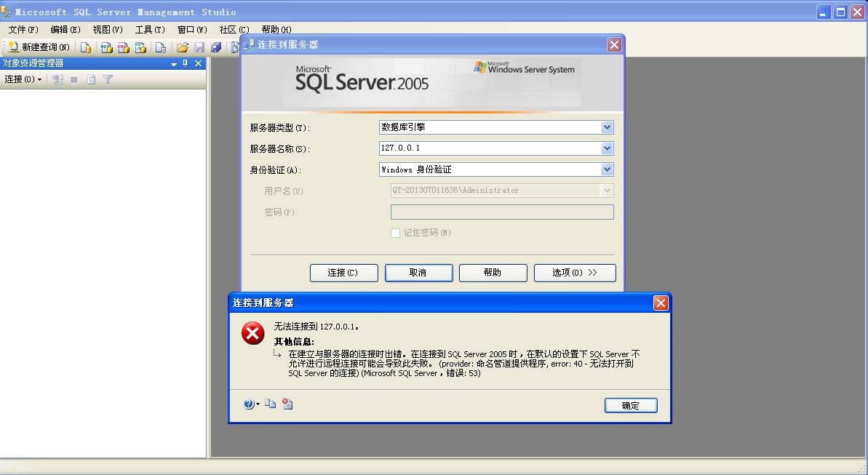Open the 对象资源管理器 window position dropdown arrow
The width and height of the screenshot is (868, 475).
(174, 64)
